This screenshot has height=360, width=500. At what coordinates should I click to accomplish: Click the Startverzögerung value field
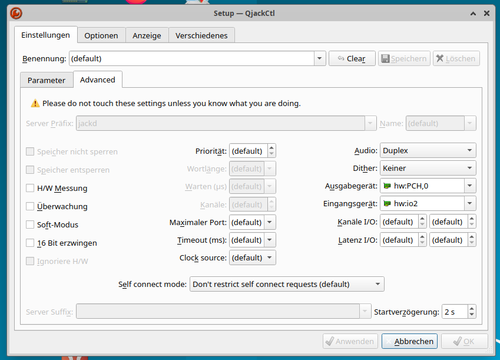point(454,312)
